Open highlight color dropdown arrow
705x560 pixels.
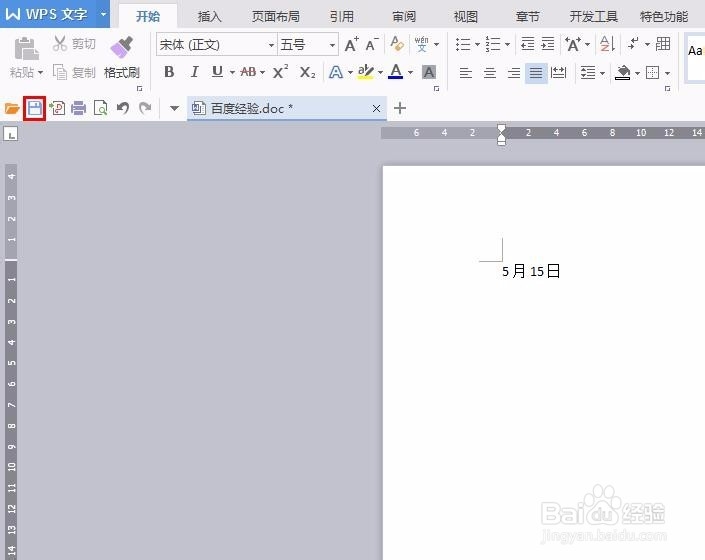coord(380,72)
